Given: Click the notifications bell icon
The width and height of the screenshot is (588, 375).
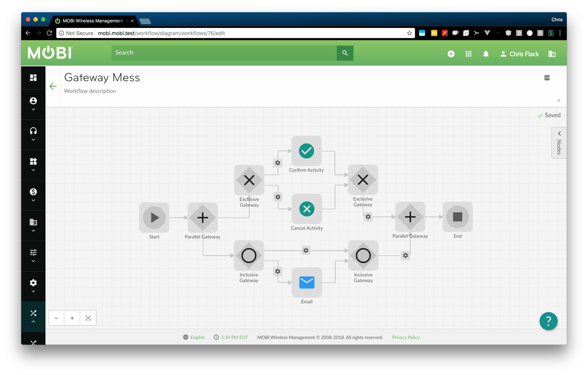Looking at the screenshot, I should (x=486, y=54).
